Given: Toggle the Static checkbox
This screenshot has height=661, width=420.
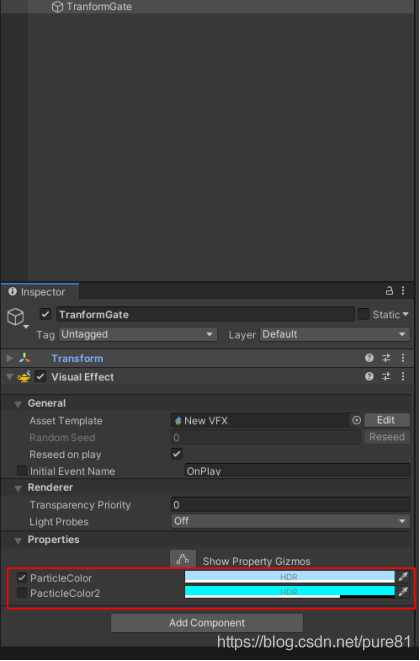Looking at the screenshot, I should coord(363,314).
